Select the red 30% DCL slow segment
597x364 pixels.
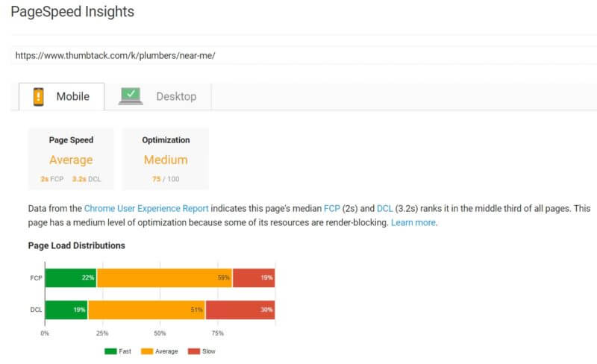(240, 310)
